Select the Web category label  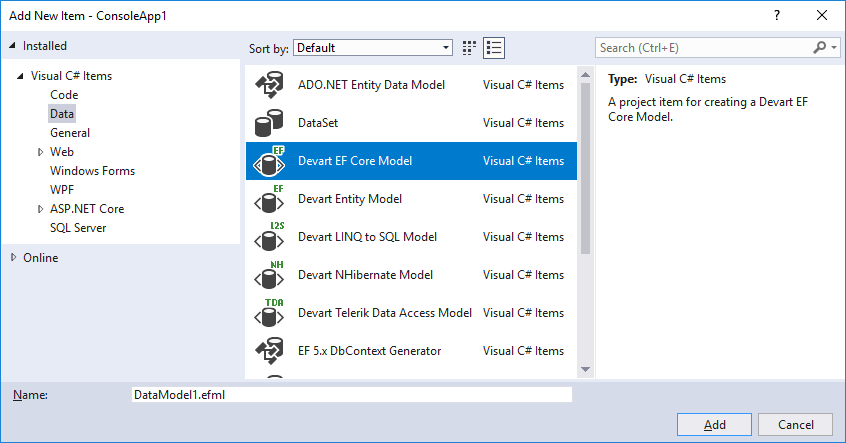(x=62, y=152)
